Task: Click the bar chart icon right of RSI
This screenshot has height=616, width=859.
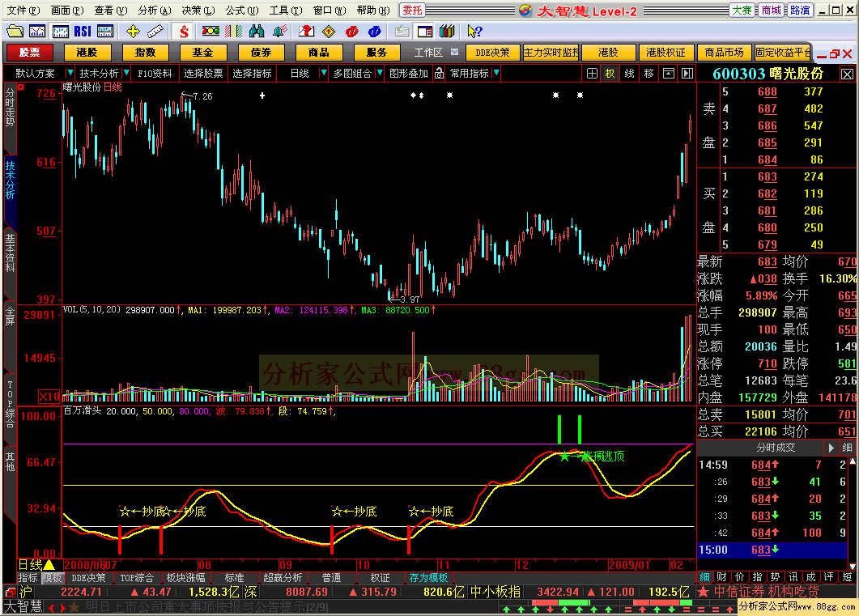Action: (x=105, y=32)
